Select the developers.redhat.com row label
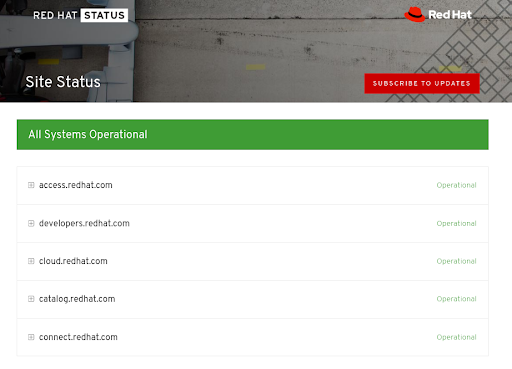Viewport: 512px width, 369px height. (x=84, y=223)
